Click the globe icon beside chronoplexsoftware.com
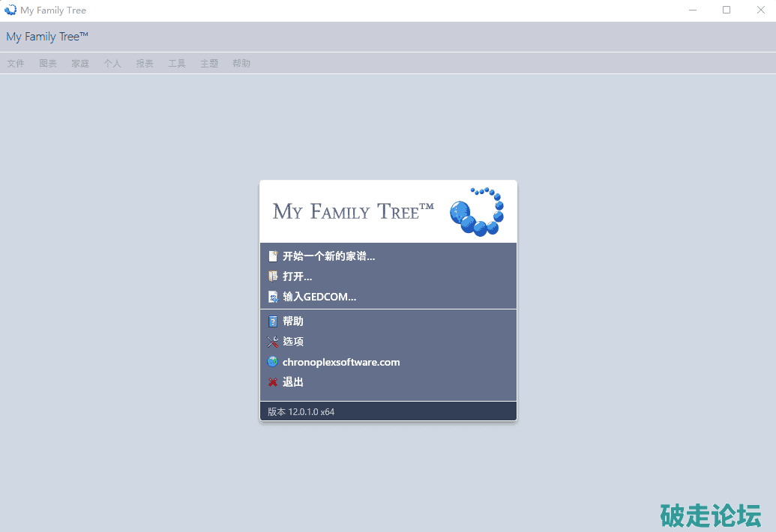Viewport: 776px width, 532px height. click(273, 362)
